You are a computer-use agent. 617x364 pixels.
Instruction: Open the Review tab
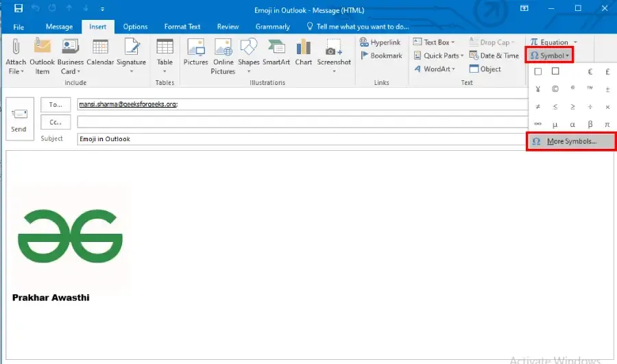pyautogui.click(x=228, y=27)
